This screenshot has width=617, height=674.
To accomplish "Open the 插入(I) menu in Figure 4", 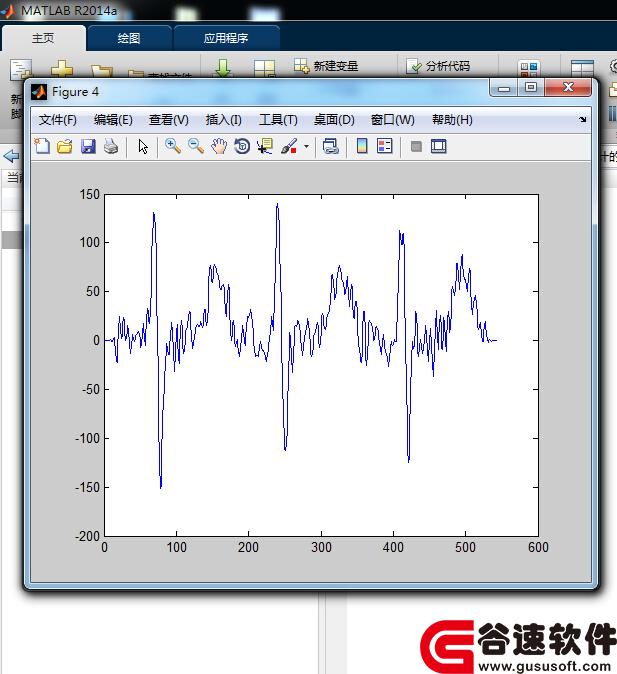I will pyautogui.click(x=223, y=119).
